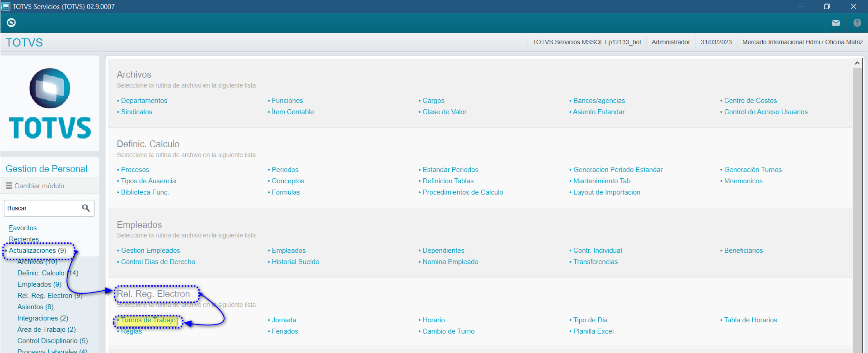
Task: Open Favoritos in the sidebar
Action: point(23,228)
